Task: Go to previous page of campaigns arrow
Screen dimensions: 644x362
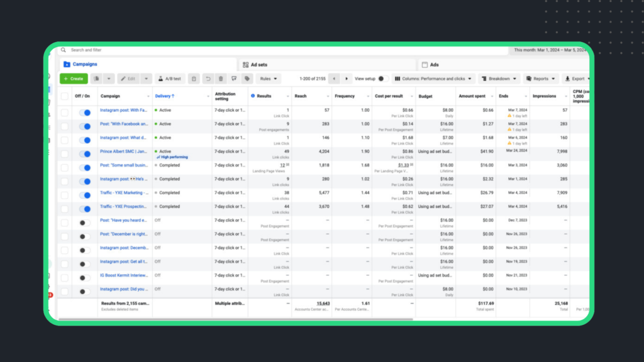Action: point(334,79)
